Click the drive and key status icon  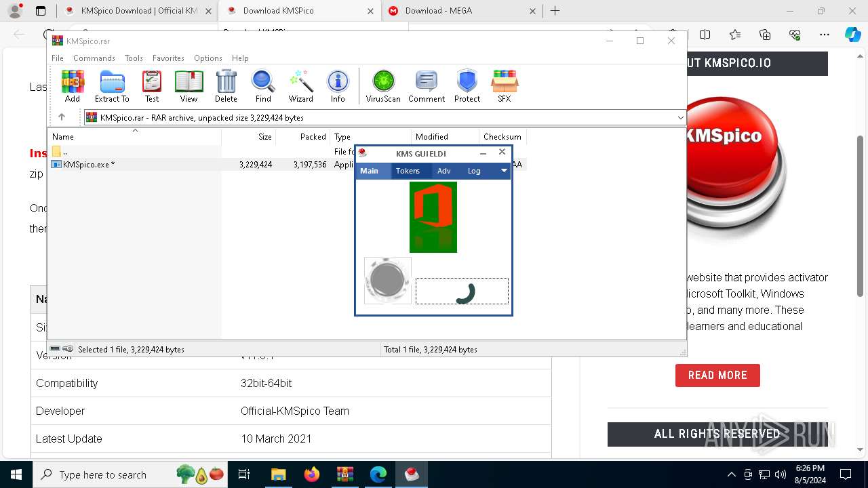61,349
